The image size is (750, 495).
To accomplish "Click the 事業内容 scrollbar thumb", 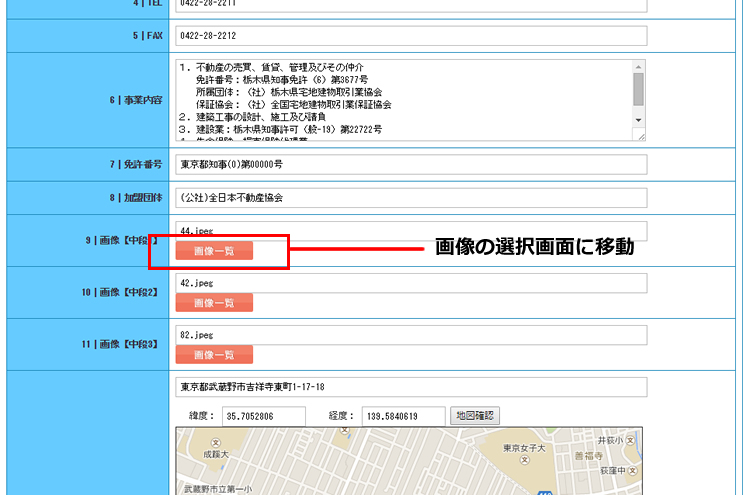I will (x=639, y=88).
